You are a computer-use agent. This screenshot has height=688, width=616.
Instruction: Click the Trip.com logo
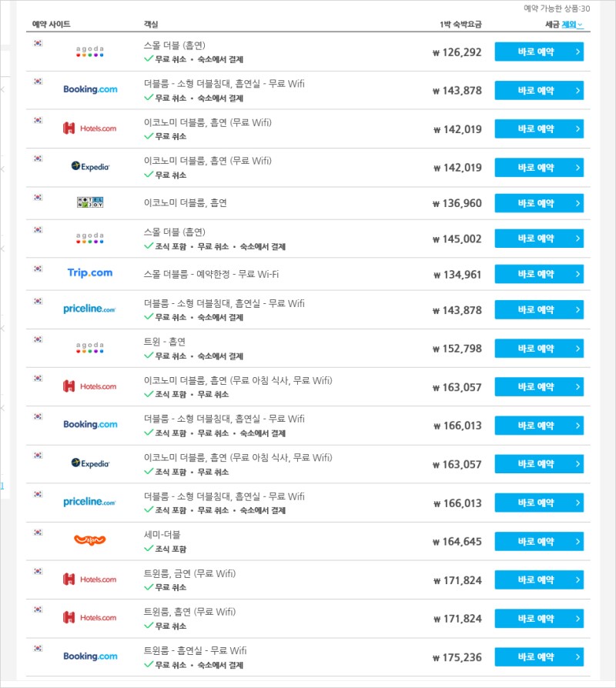pyautogui.click(x=90, y=273)
